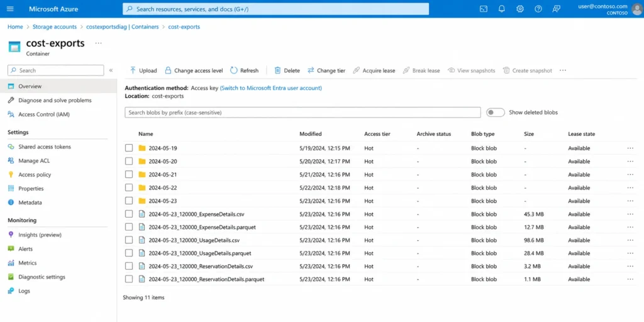Open ellipsis next to cost-exports title
The height and width of the screenshot is (322, 644).
[99, 43]
